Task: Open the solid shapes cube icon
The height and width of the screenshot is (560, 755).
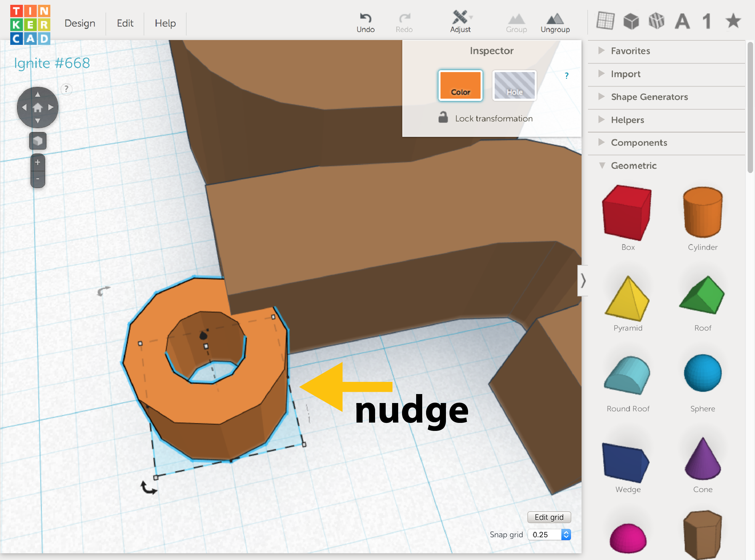Action: (x=631, y=21)
